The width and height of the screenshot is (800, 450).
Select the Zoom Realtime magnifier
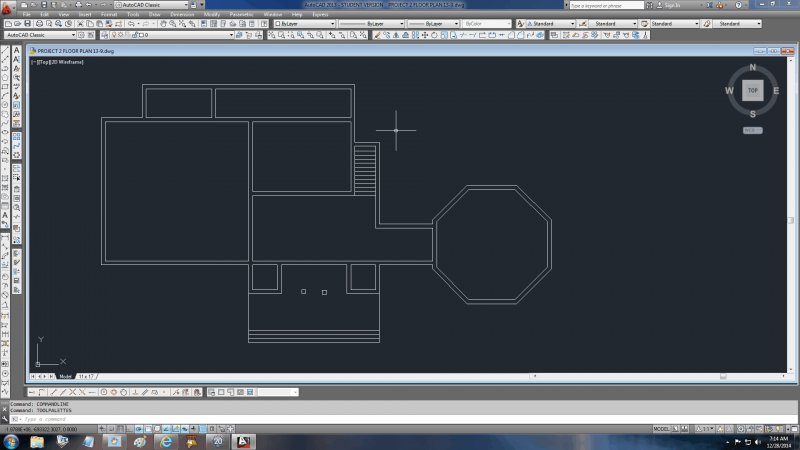coord(172,23)
